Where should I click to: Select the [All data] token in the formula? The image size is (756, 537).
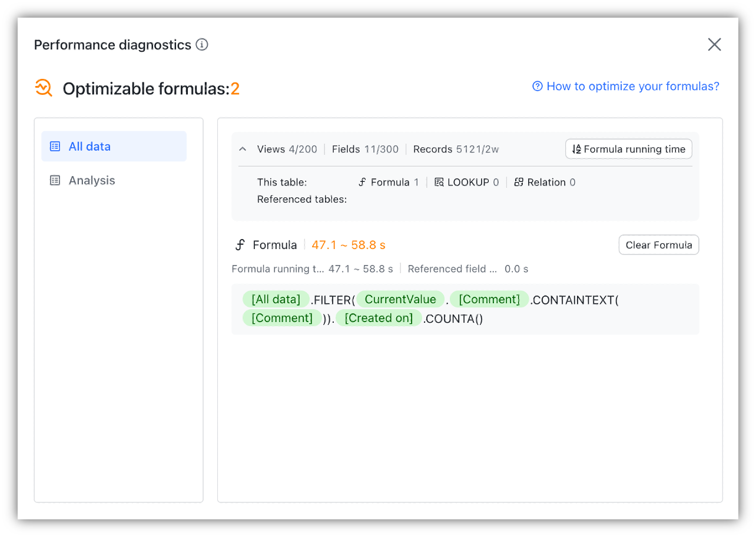276,299
